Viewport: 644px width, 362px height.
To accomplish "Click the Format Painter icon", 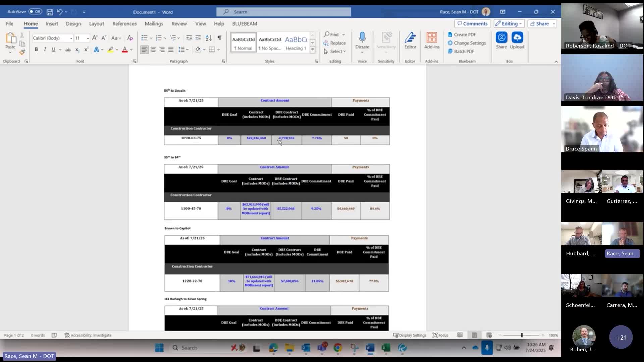I will pos(22,52).
